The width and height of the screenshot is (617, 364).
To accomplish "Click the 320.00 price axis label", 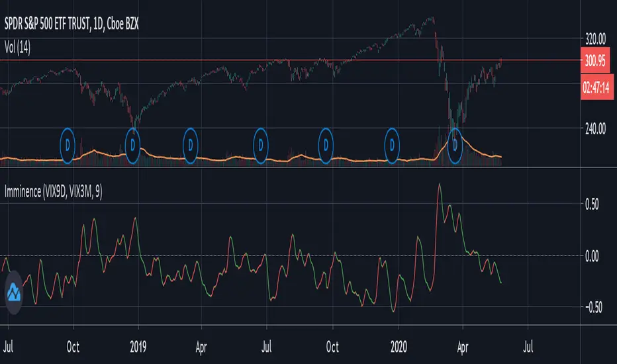I will [x=595, y=39].
